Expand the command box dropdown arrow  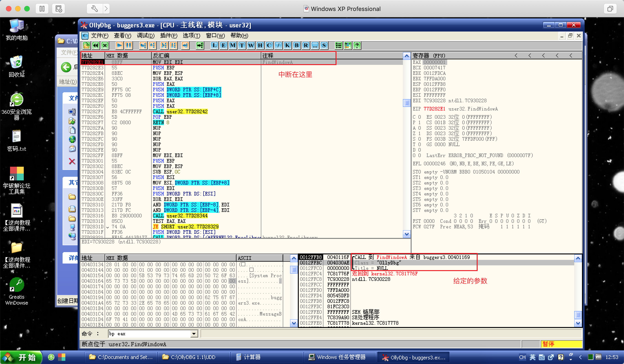194,334
